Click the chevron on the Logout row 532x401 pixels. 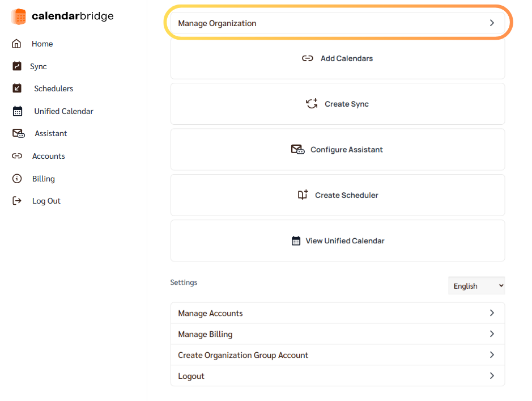tap(492, 375)
